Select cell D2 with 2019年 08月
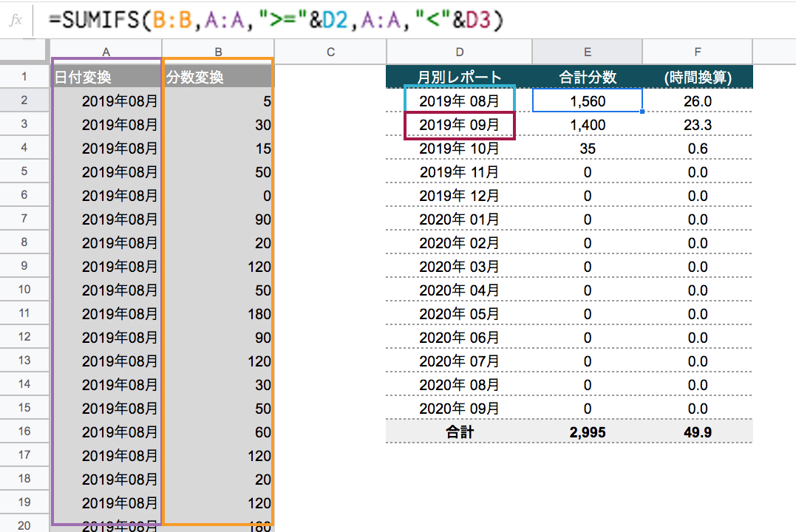796x532 pixels. point(460,100)
